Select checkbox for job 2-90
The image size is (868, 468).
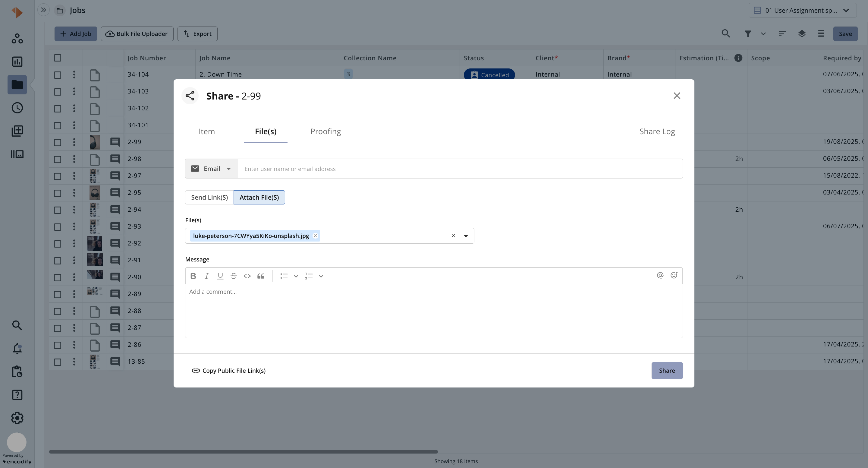tap(58, 277)
